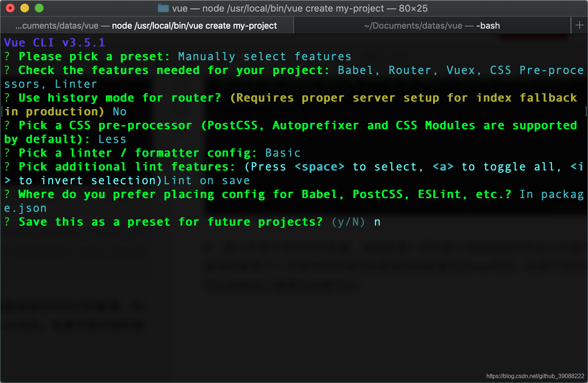588x383 pixels.
Task: Click the window title 'vue — node /usr/local/bin/vue create my-project'
Action: [278, 8]
